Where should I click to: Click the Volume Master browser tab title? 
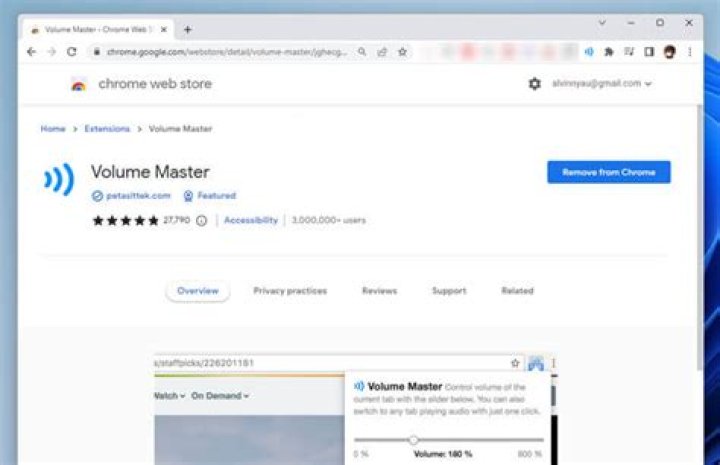[96, 30]
